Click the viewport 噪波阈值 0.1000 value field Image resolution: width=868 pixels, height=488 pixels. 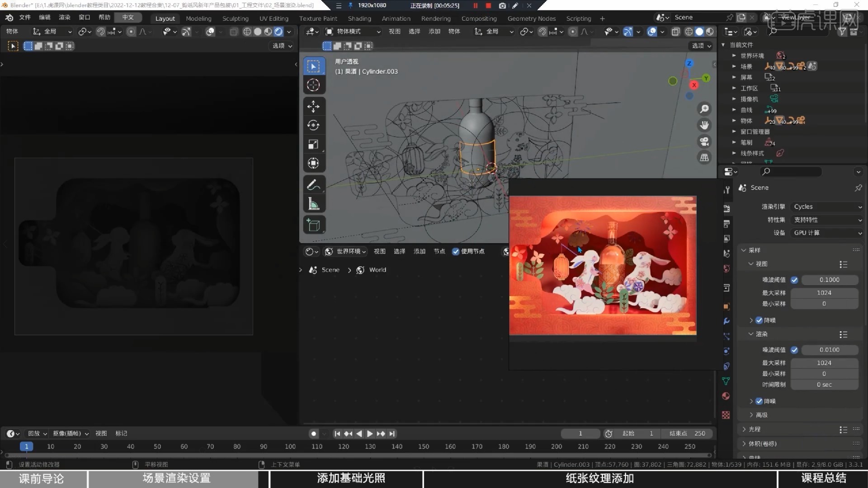click(x=829, y=280)
